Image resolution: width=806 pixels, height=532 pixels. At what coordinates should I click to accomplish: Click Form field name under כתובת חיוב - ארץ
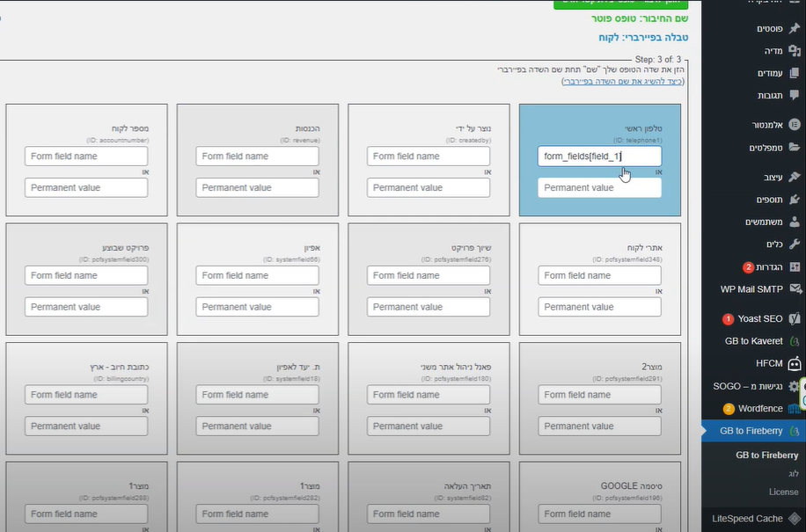[86, 394]
